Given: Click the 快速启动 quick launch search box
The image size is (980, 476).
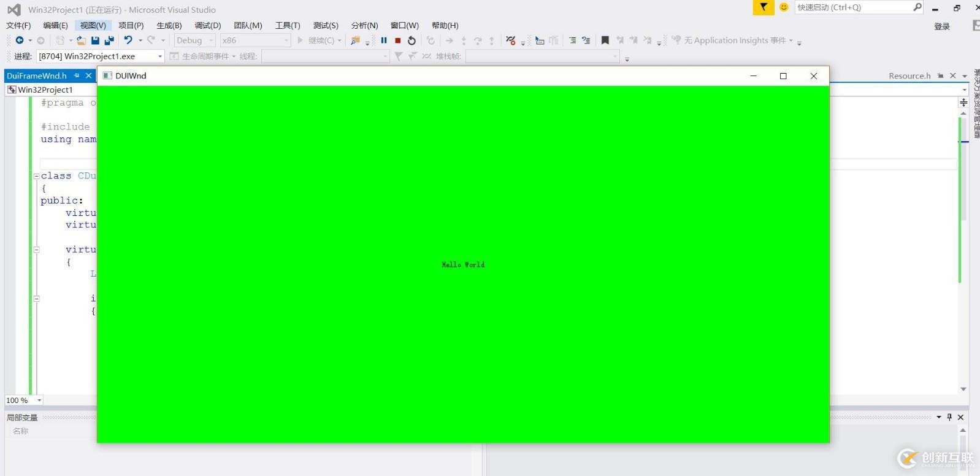Looking at the screenshot, I should 852,7.
